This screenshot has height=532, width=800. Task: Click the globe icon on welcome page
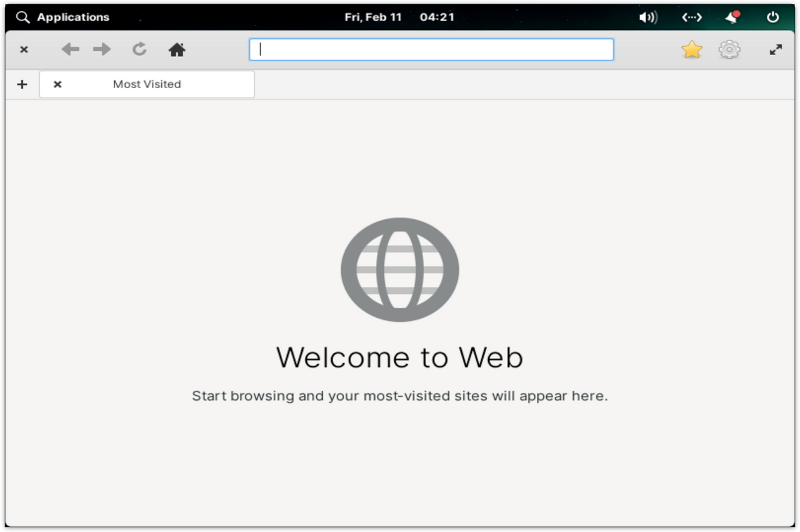[x=400, y=269]
